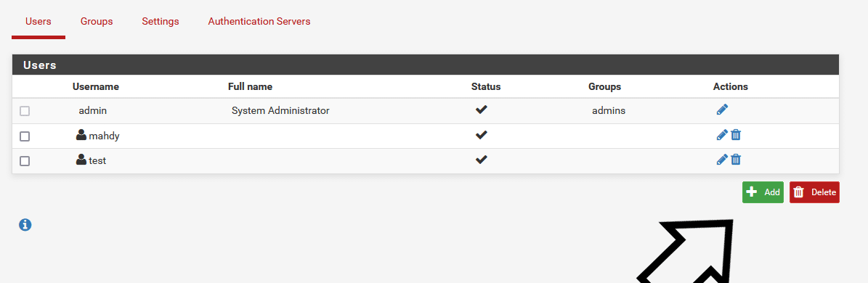Click the admin status checkmark
The image size is (868, 283).
tap(481, 110)
